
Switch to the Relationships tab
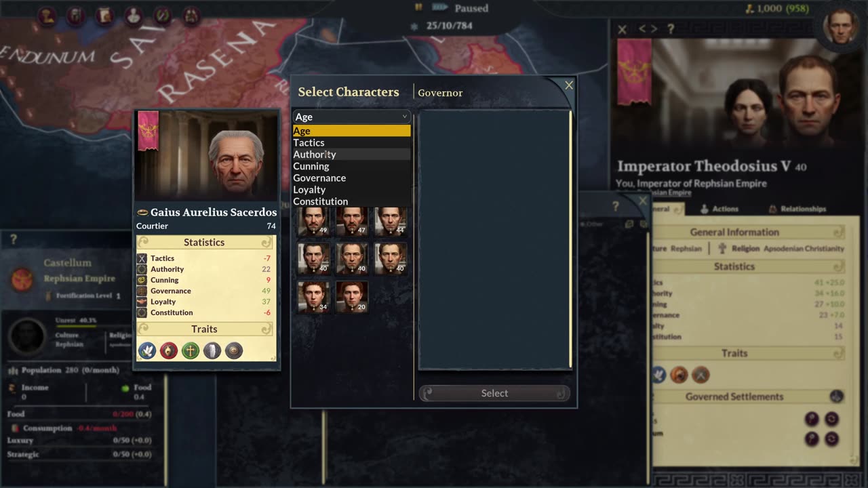point(797,209)
